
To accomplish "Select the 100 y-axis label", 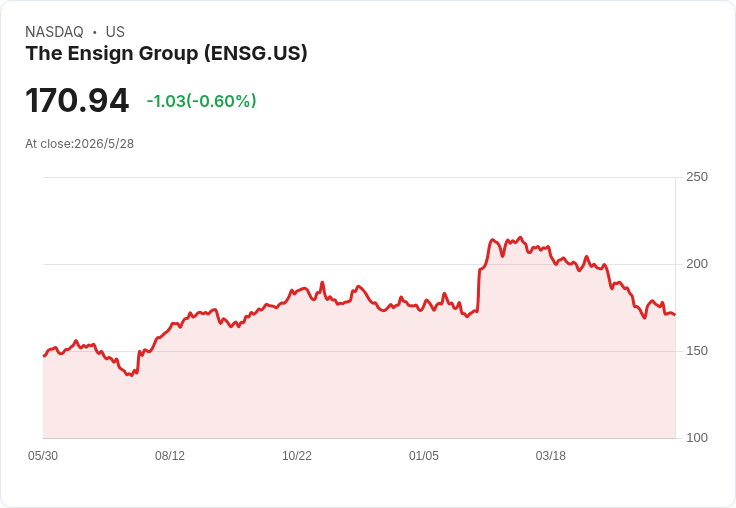I will tap(697, 438).
